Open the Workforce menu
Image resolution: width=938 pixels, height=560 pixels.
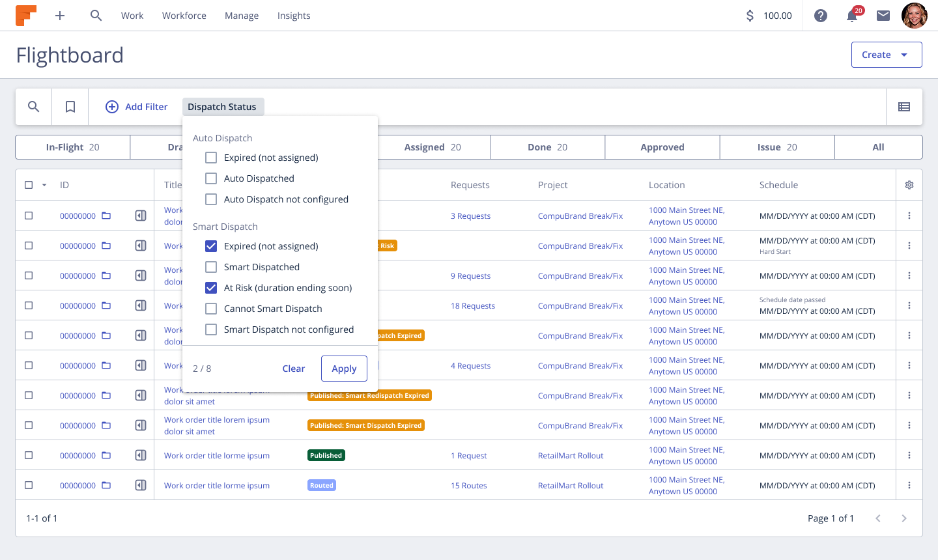pos(184,16)
